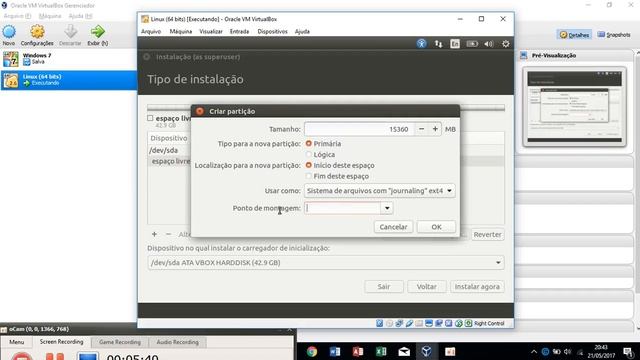Click the Word icon in Windows taskbar
The height and width of the screenshot is (360, 640).
click(335, 351)
